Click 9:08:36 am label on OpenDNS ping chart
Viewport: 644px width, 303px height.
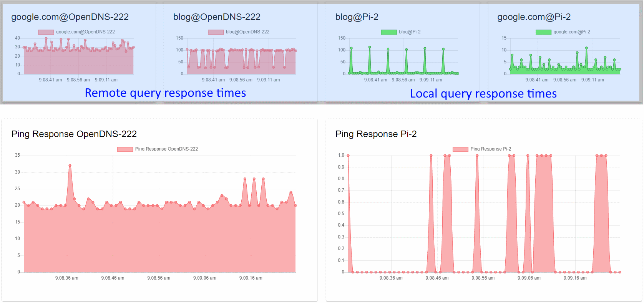point(66,278)
